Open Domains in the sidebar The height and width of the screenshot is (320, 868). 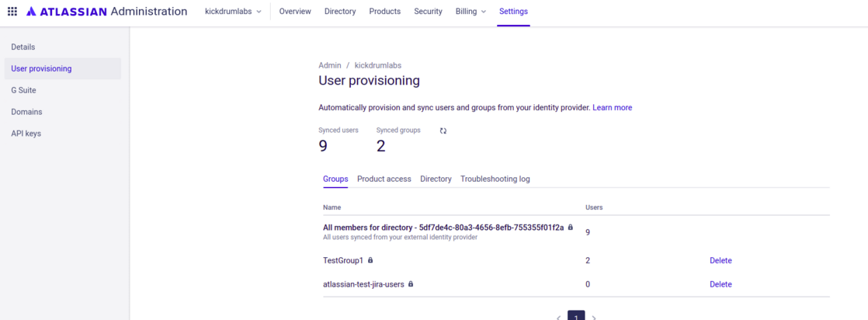tap(63, 112)
